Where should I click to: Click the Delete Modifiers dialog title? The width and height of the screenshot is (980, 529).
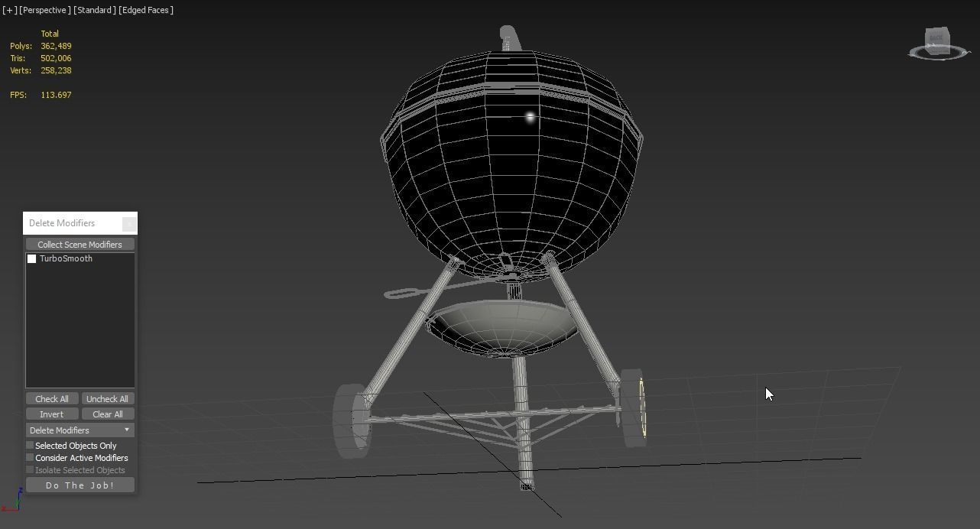pyautogui.click(x=62, y=223)
